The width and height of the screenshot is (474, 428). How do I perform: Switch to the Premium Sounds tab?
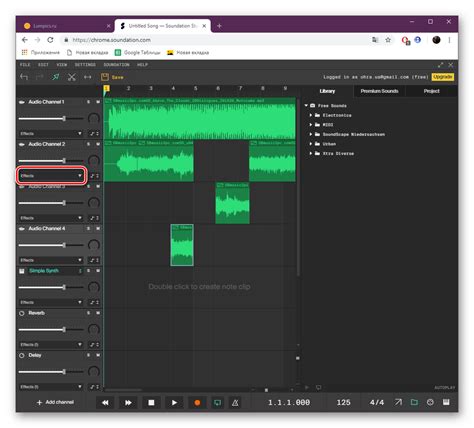(x=379, y=91)
